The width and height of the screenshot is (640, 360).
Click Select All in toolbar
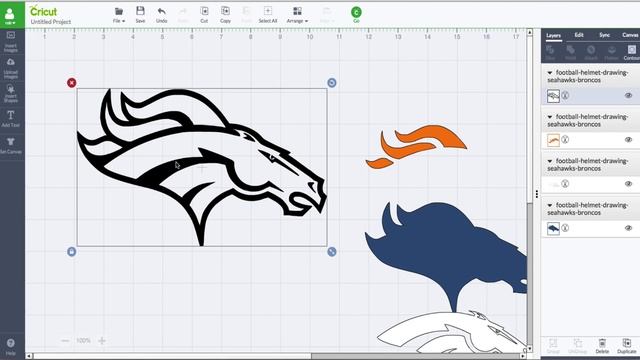pyautogui.click(x=268, y=15)
